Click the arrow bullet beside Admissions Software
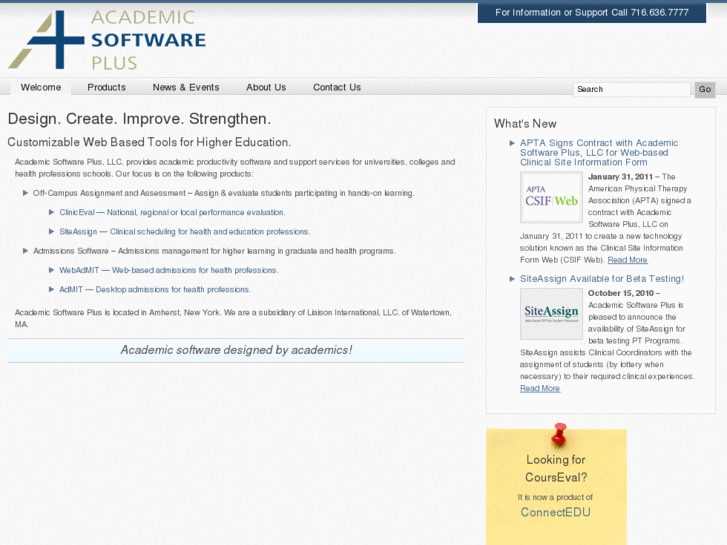The height and width of the screenshot is (545, 727). click(26, 250)
